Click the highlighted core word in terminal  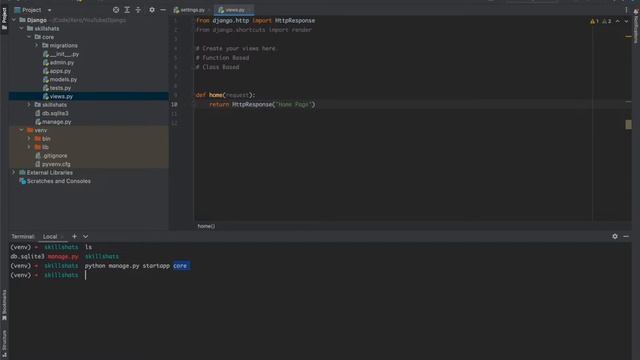point(180,266)
